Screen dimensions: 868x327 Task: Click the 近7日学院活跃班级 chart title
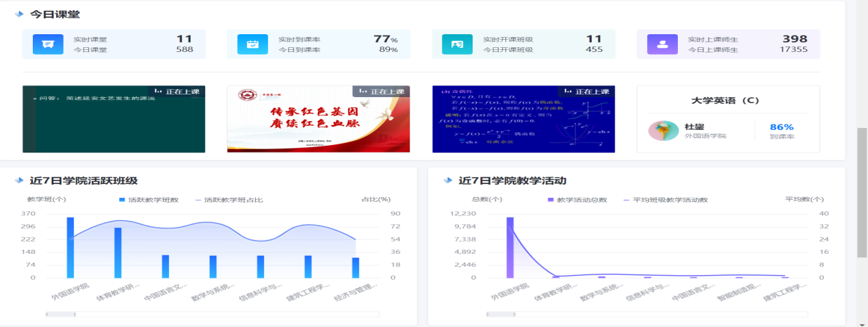coord(83,181)
